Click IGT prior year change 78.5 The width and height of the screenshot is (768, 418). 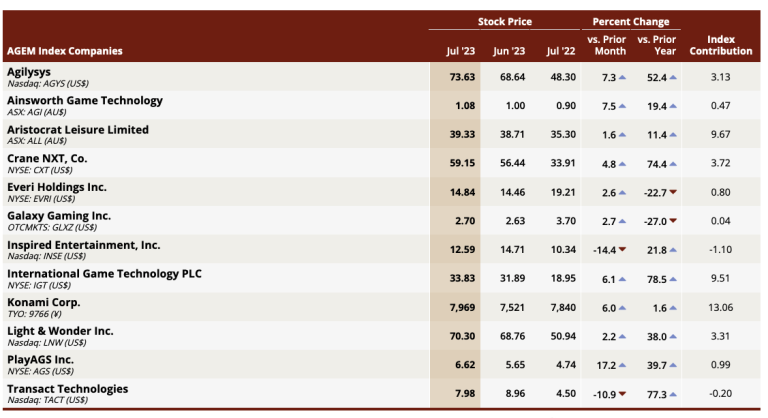pyautogui.click(x=656, y=279)
